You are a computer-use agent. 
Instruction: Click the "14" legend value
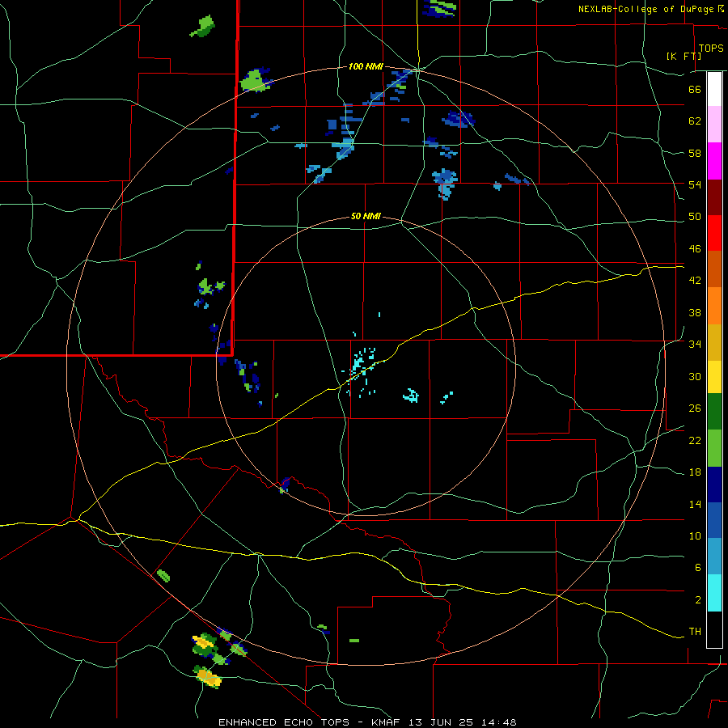point(695,504)
